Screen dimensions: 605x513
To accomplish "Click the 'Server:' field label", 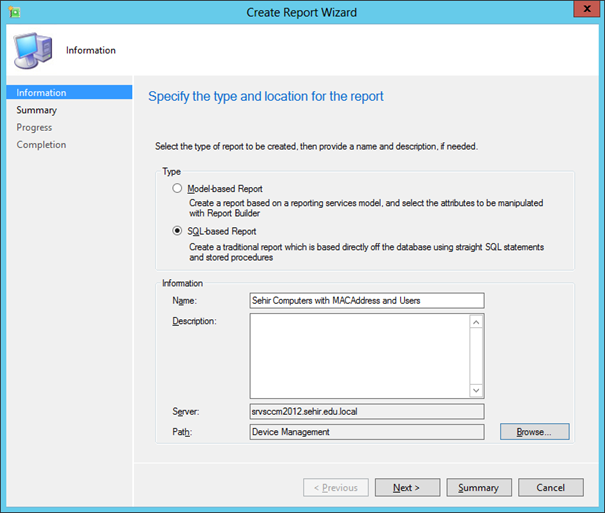I will pyautogui.click(x=186, y=412).
